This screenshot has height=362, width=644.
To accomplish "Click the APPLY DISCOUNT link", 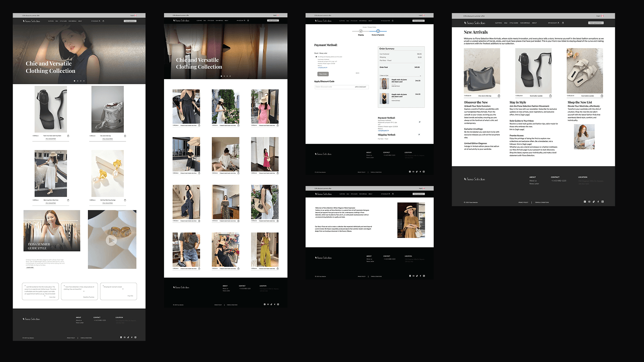I will pos(360,87).
